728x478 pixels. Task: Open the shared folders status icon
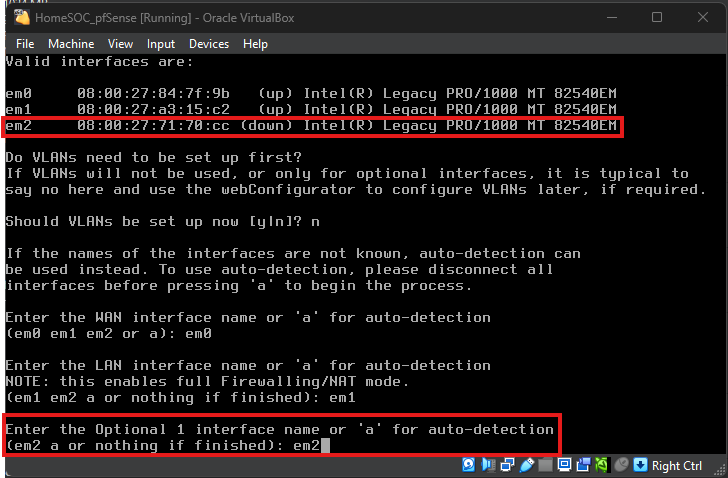545,465
